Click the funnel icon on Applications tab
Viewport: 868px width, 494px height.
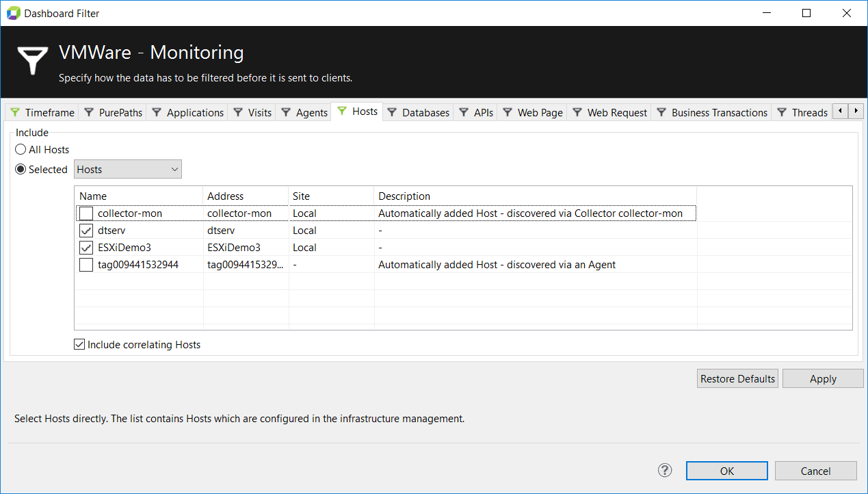coord(157,112)
